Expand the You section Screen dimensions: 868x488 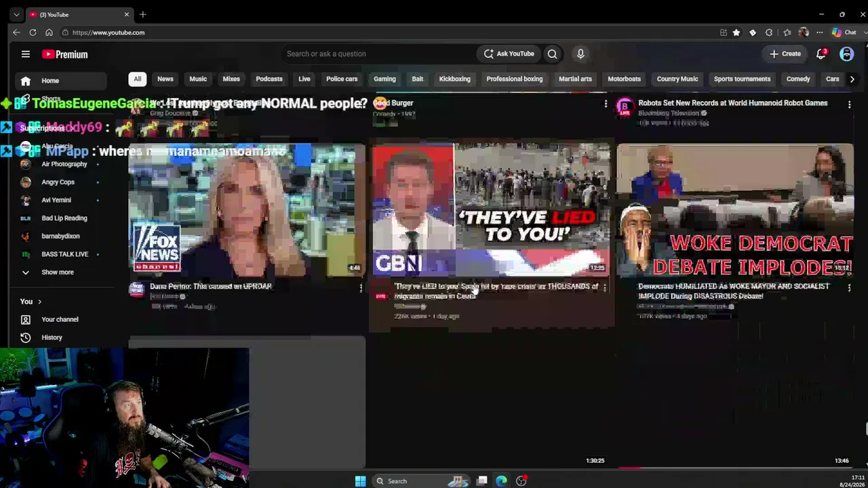coord(31,302)
